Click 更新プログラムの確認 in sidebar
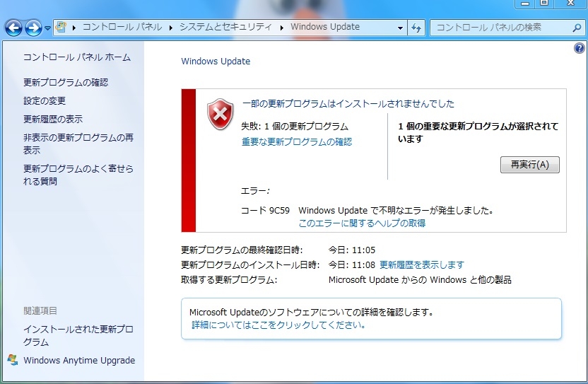Viewport: 588px width, 384px height. tap(66, 82)
